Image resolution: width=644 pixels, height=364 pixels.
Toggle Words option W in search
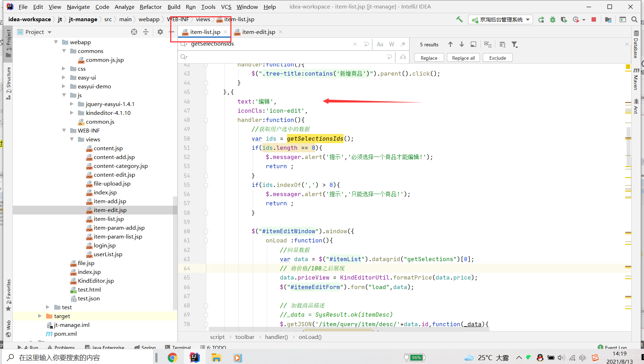point(392,44)
